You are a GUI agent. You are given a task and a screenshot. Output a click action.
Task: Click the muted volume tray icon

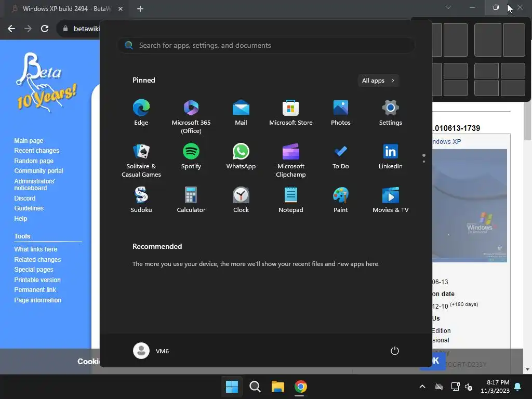[x=469, y=387]
